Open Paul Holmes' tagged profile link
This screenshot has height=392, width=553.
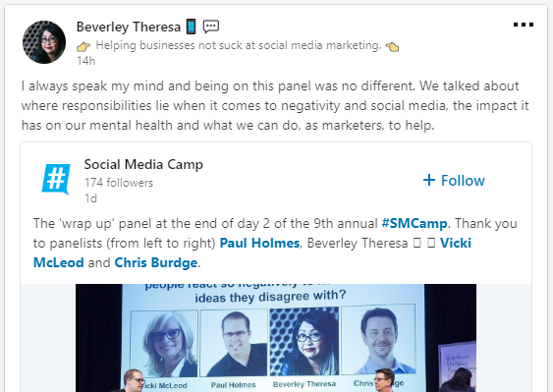point(259,243)
